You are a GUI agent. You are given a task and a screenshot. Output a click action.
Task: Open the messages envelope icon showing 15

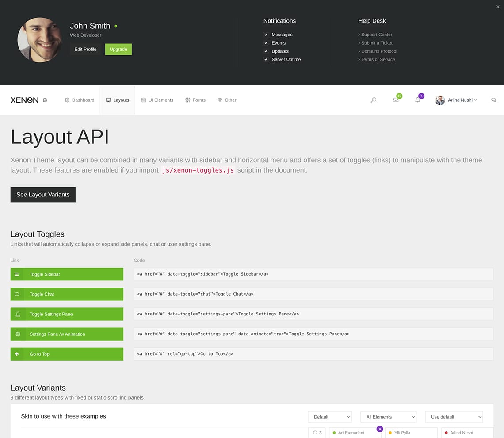coord(395,100)
